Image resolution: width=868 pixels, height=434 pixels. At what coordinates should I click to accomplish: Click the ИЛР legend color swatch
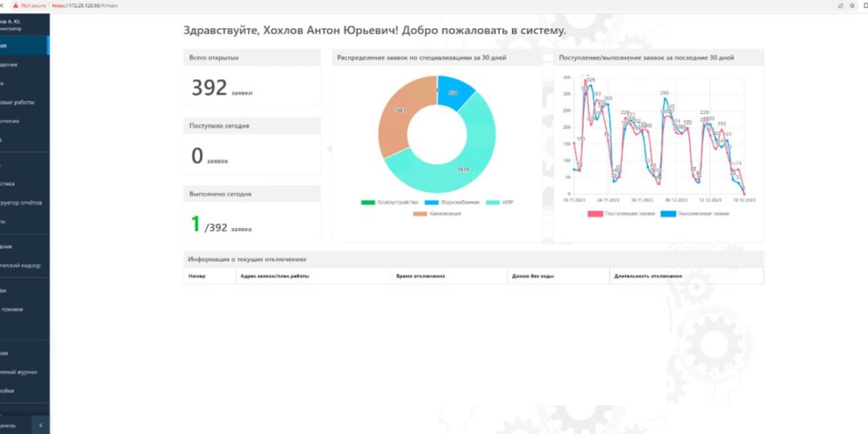point(493,203)
